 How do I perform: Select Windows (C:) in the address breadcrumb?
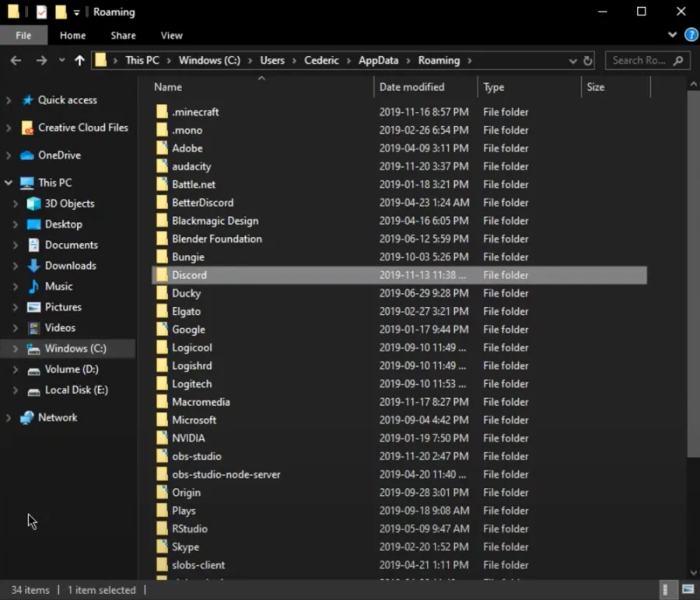[209, 60]
